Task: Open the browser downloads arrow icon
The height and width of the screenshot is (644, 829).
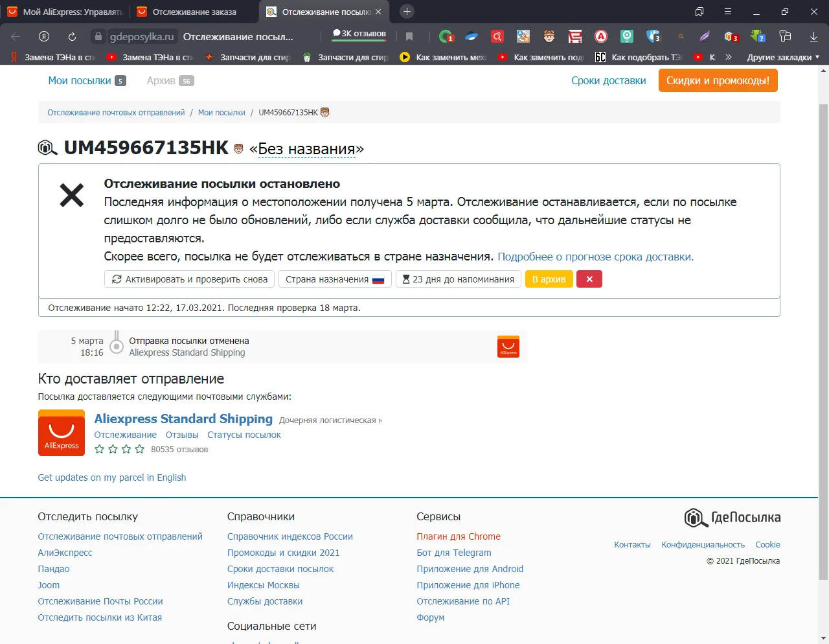Action: 813,37
